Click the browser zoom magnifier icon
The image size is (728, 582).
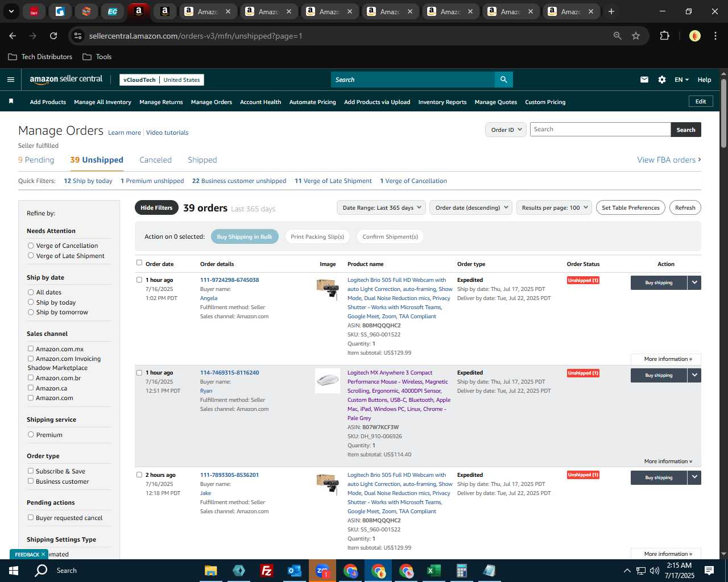click(x=617, y=36)
